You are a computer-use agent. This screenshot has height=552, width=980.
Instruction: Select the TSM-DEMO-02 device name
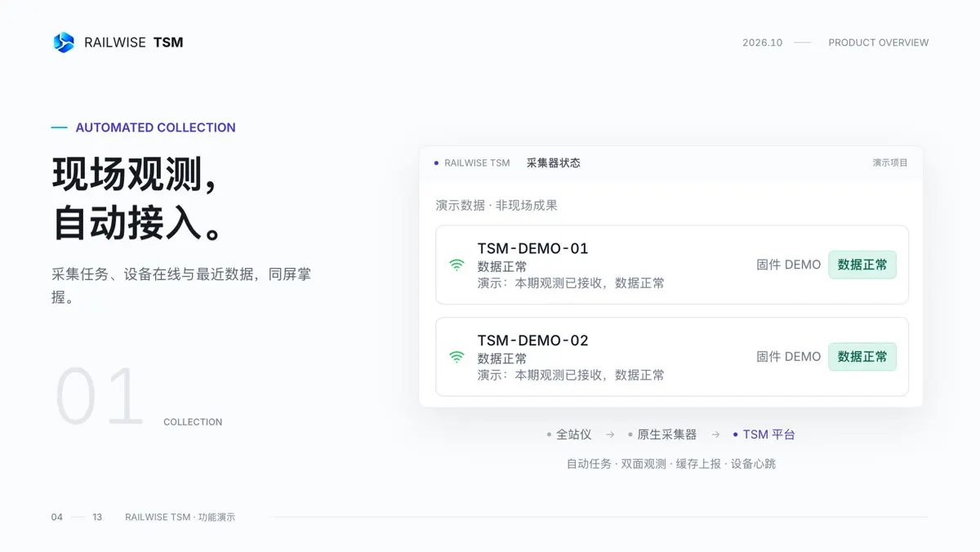coord(532,341)
